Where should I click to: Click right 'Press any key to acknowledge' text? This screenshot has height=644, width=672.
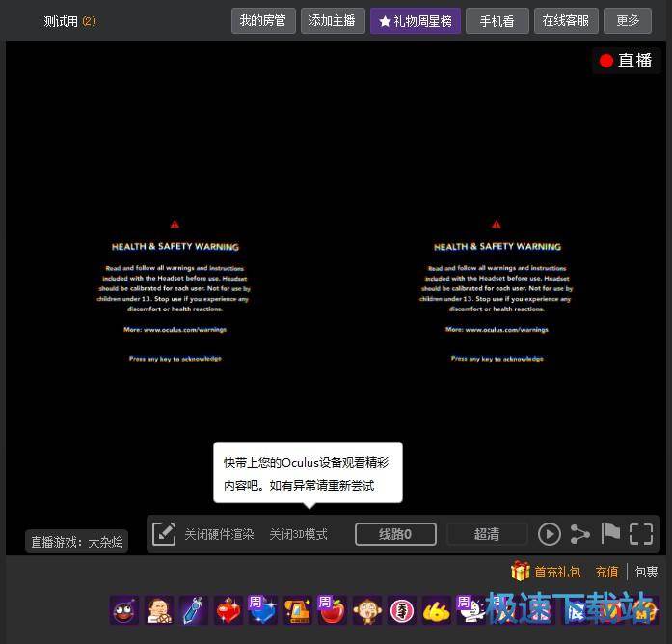[497, 359]
